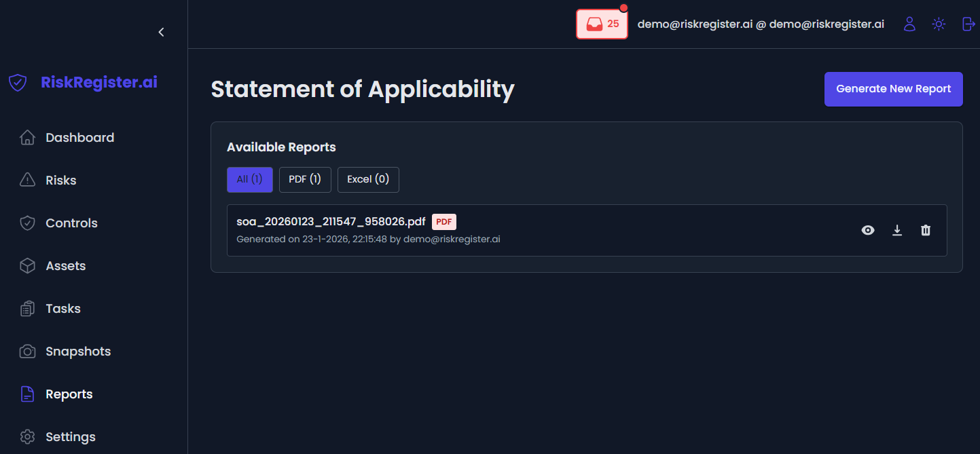Open the notifications inbox showing 25

click(601, 23)
